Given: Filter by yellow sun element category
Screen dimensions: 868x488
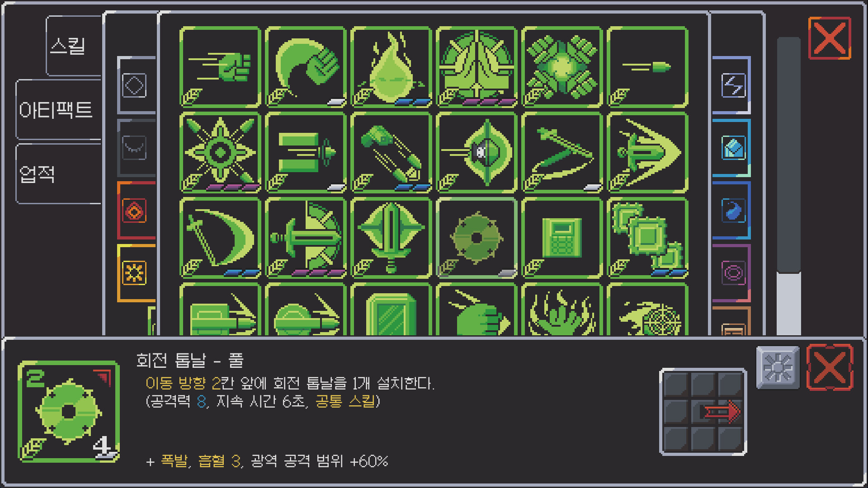Looking at the screenshot, I should click(x=135, y=273).
